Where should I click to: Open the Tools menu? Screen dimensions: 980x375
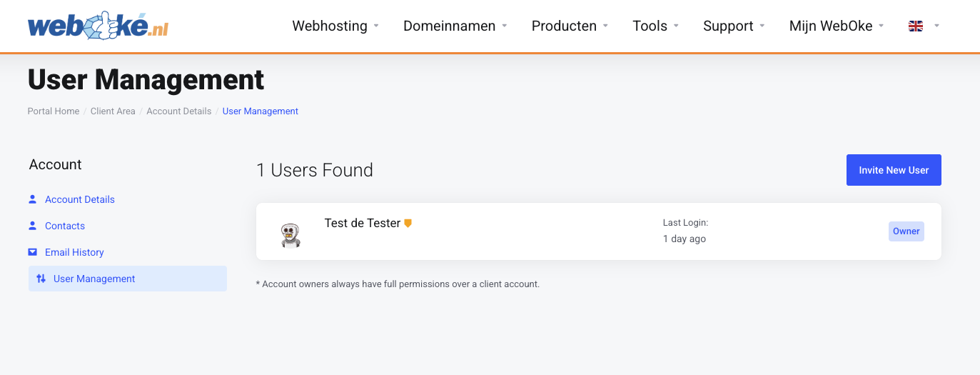tap(656, 26)
